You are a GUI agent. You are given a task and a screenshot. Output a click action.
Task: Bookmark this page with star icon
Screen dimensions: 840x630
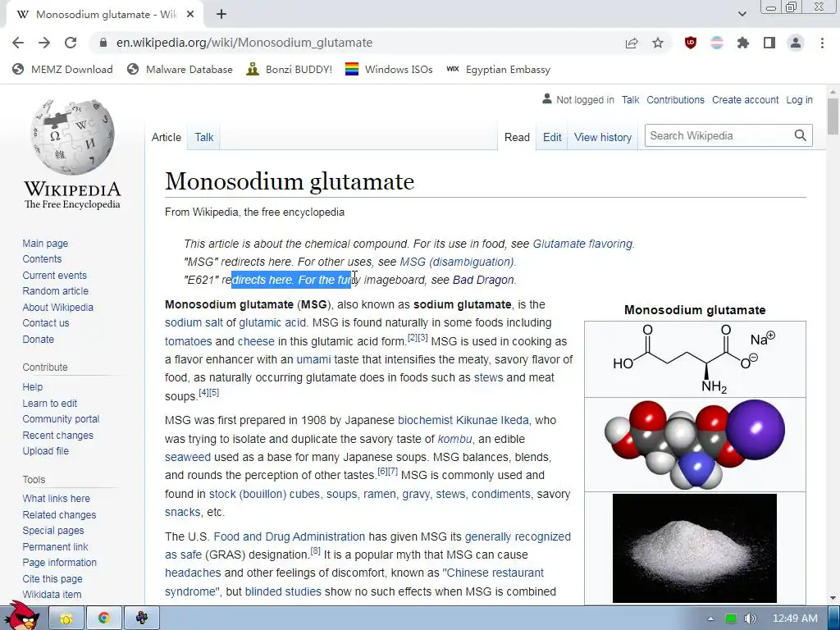(658, 43)
